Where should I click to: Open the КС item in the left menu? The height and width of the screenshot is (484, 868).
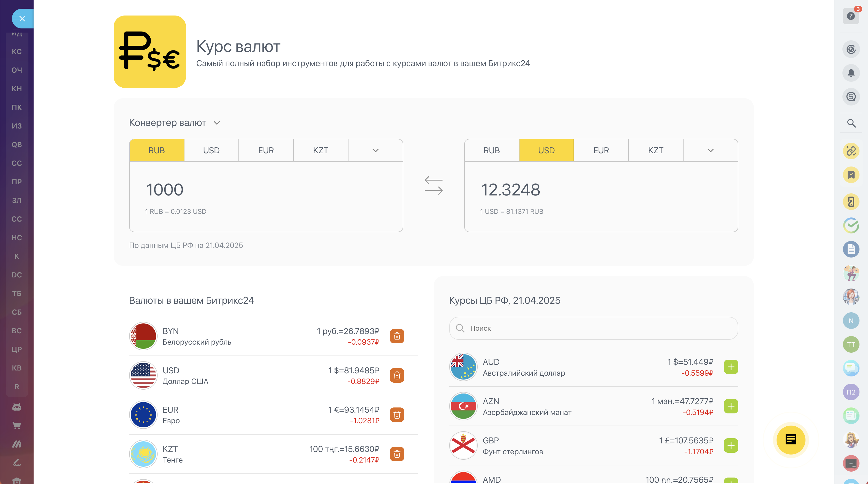(x=17, y=52)
